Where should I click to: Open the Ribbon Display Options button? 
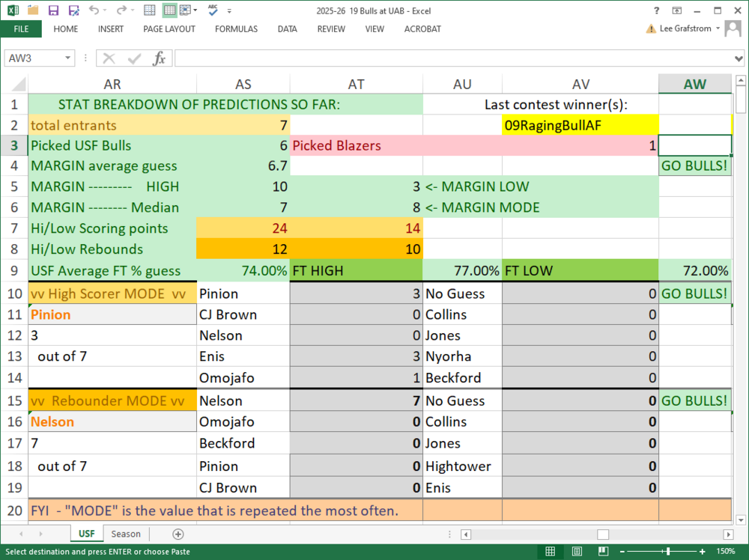pyautogui.click(x=677, y=10)
